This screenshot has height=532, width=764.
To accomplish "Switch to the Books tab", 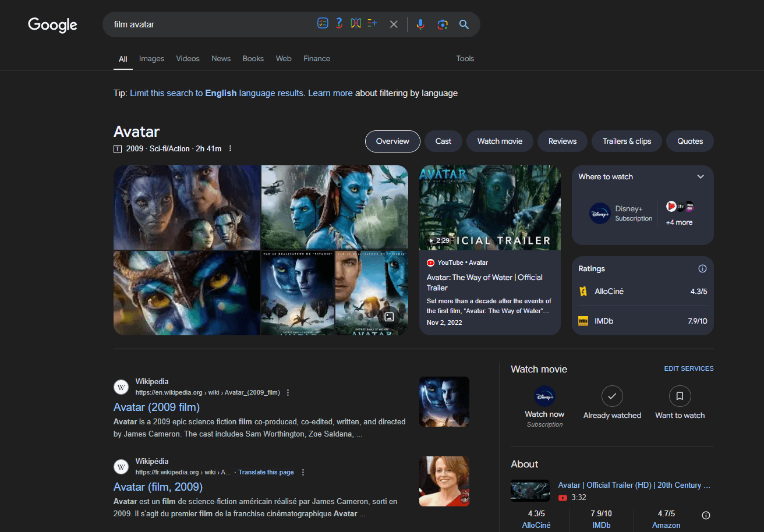I will tap(253, 58).
